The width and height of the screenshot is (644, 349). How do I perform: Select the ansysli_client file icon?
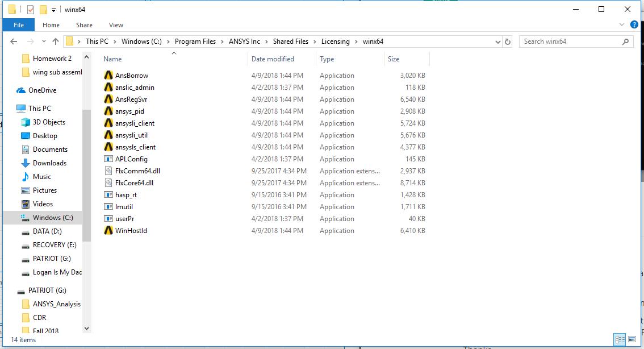pos(108,123)
